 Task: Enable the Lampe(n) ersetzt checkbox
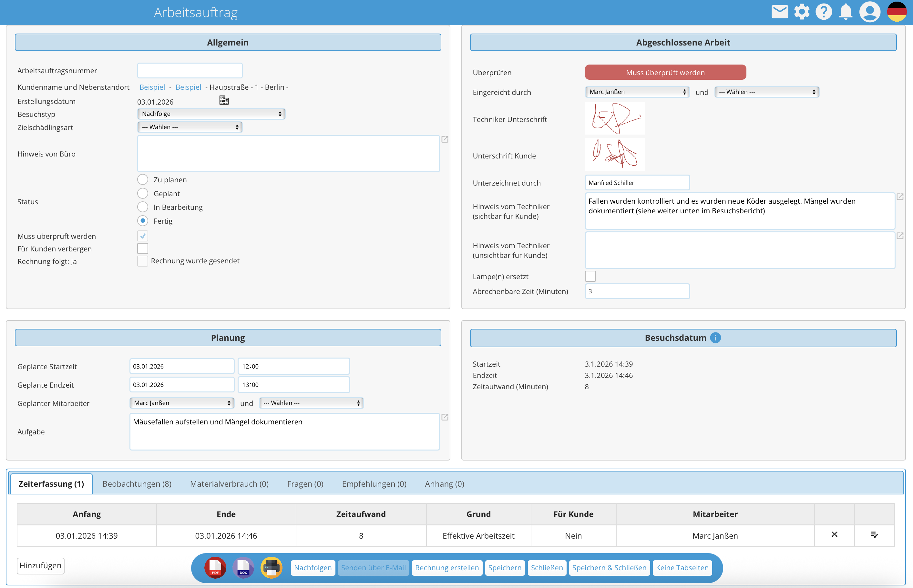[x=590, y=276]
